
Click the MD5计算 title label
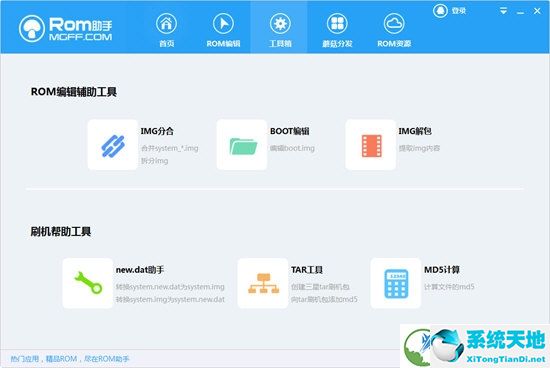pos(442,269)
